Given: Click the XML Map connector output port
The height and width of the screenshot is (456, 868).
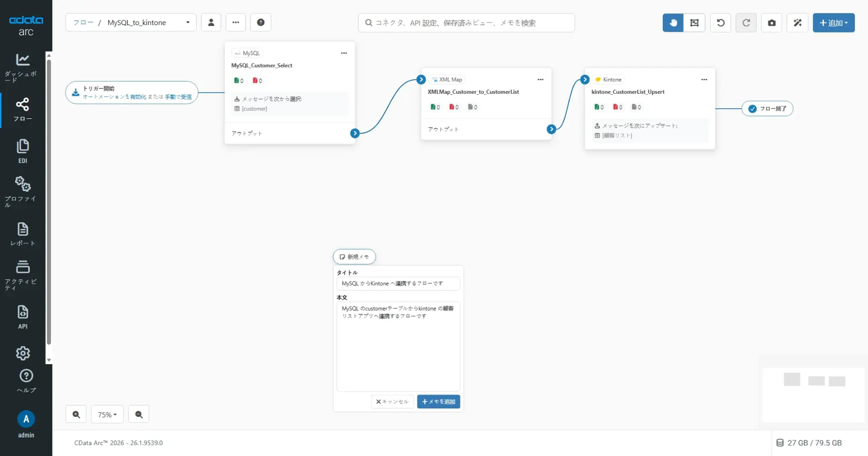Looking at the screenshot, I should coord(552,129).
